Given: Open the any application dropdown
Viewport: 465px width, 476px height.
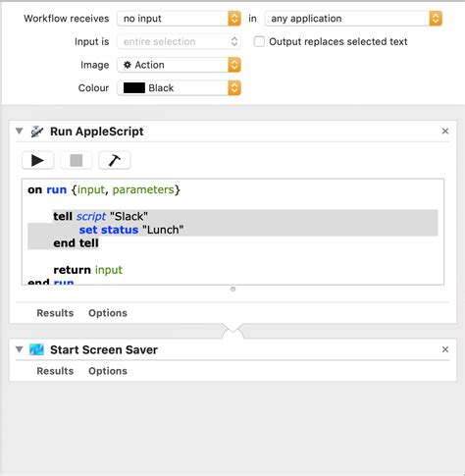Looking at the screenshot, I should [353, 19].
